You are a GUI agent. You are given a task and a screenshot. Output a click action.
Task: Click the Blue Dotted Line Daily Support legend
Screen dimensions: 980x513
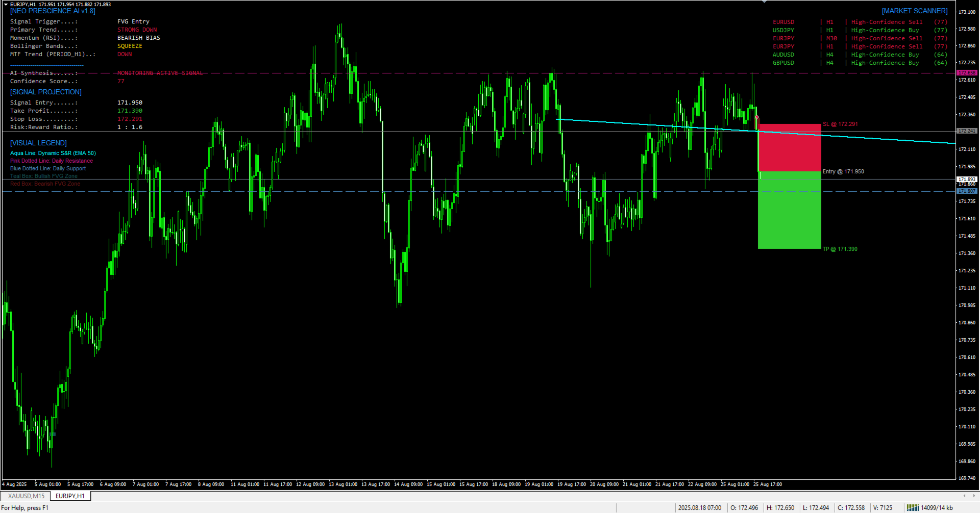48,168
